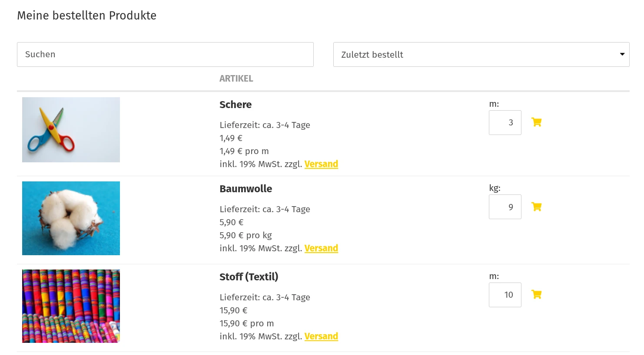The width and height of the screenshot is (644, 355).
Task: Open the Baumwolle cotton product image
Action: 71,218
